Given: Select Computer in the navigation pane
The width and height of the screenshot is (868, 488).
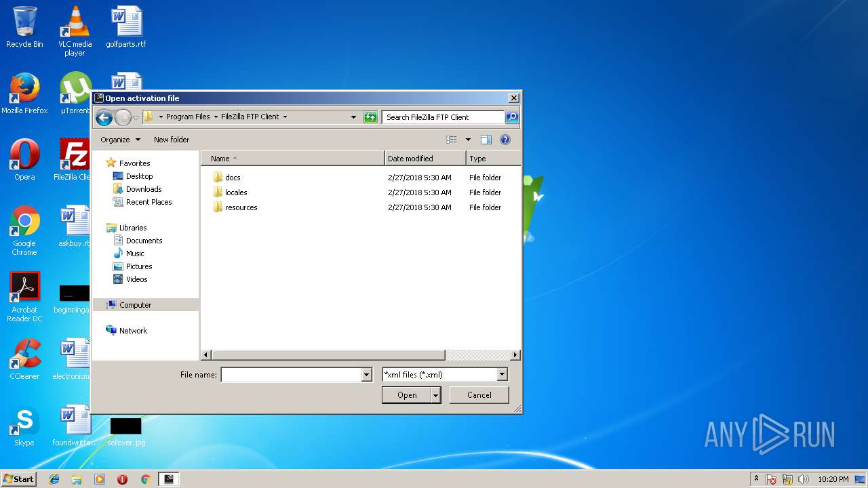Looking at the screenshot, I should click(x=145, y=305).
